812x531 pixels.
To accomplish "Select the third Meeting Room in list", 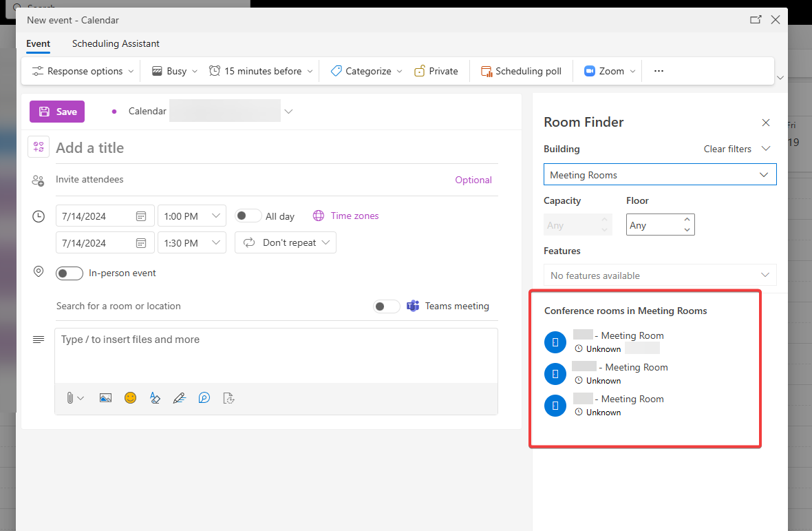I will click(603, 405).
